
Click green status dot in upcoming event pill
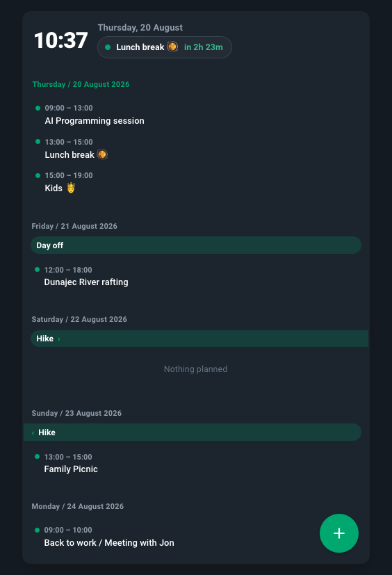(x=108, y=47)
